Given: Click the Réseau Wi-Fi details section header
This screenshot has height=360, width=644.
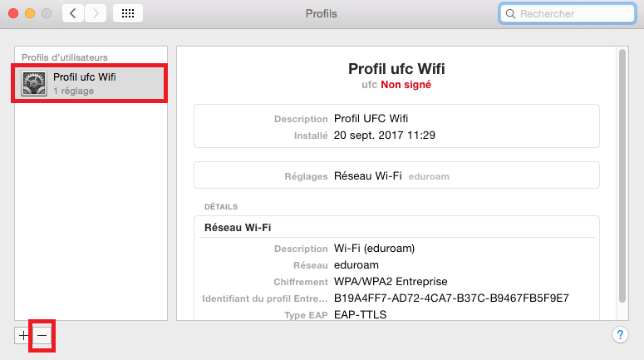Looking at the screenshot, I should [x=238, y=227].
